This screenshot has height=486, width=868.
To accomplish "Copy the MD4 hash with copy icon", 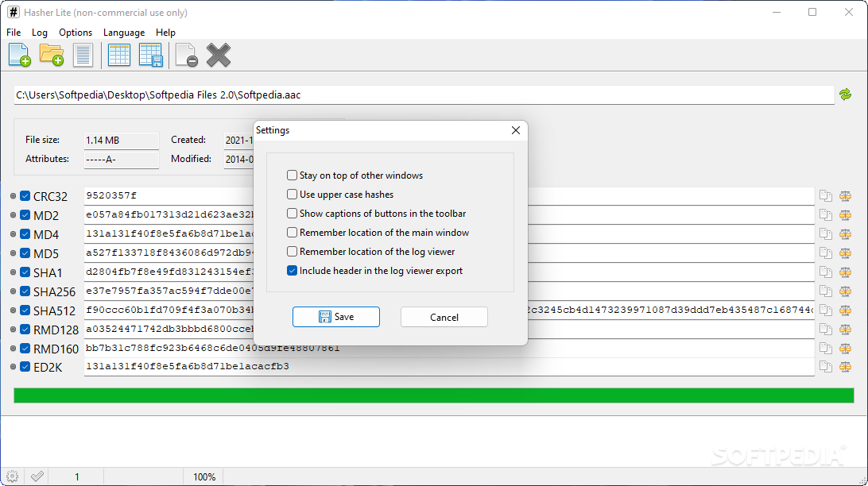I will point(826,234).
